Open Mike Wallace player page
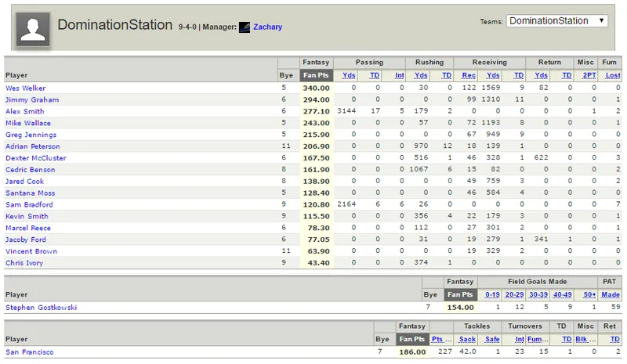This screenshot has width=627, height=364. point(28,123)
